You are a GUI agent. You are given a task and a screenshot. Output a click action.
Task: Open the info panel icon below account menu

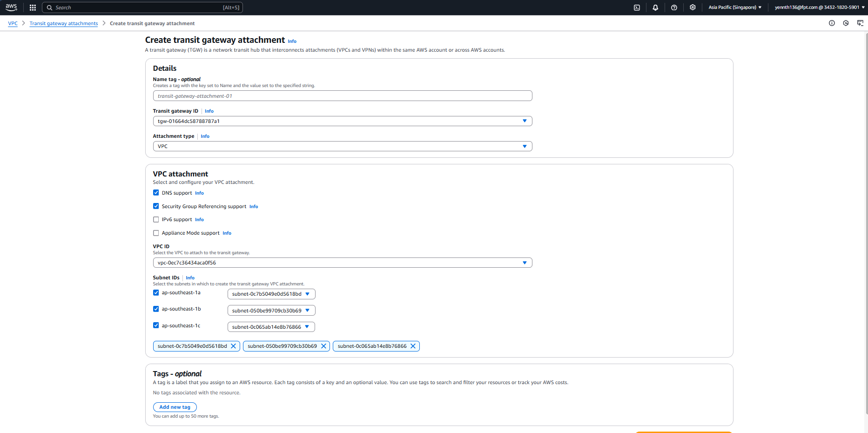coord(832,23)
